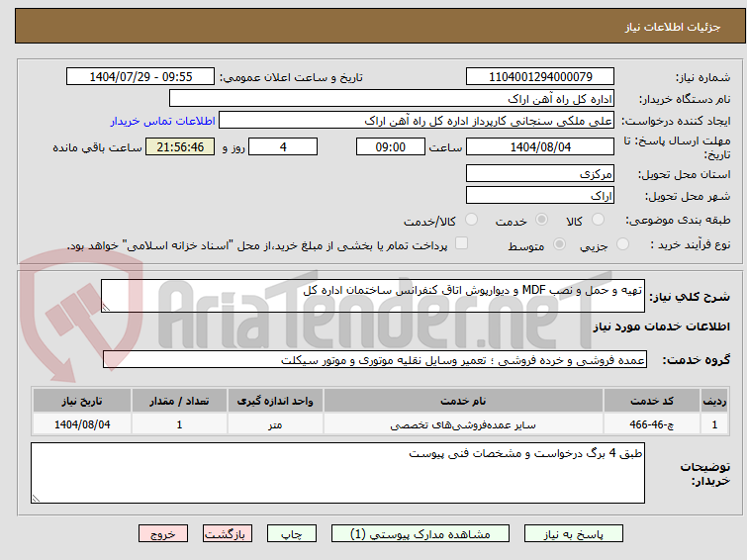Click the بازگشت back button
Screen dimensions: 747x560
(228, 534)
